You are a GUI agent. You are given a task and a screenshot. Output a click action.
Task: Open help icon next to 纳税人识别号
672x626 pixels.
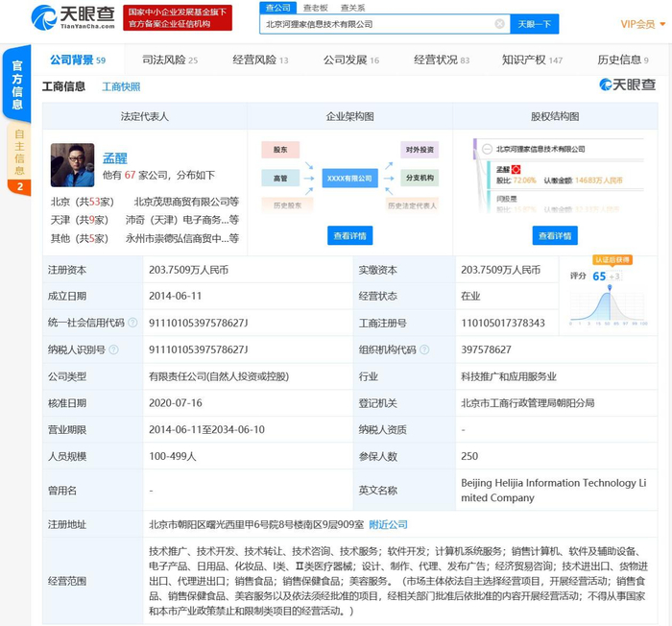113,349
